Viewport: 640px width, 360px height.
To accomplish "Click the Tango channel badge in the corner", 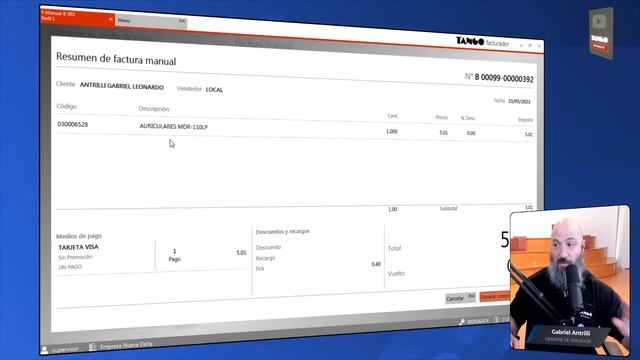I will pos(600,33).
